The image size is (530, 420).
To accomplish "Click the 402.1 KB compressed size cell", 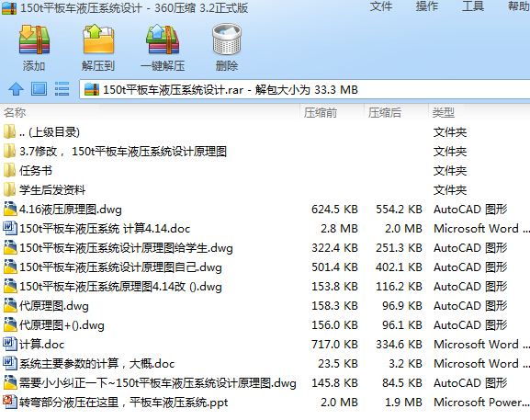I will pyautogui.click(x=399, y=267).
